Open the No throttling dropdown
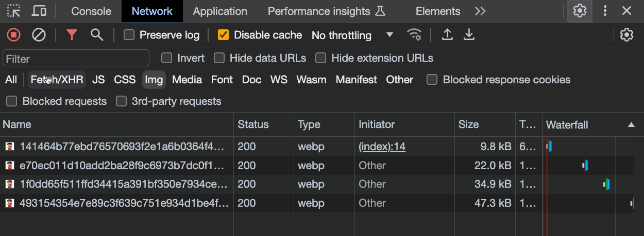The image size is (644, 236). click(352, 35)
